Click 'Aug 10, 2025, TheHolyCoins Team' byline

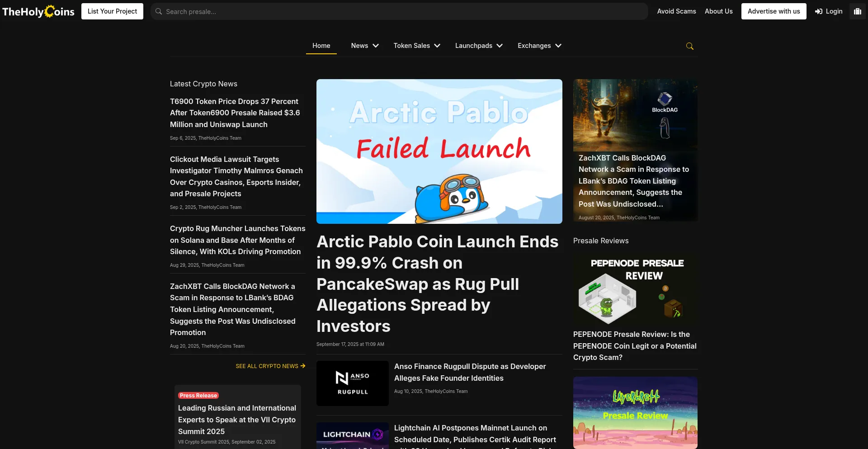[x=431, y=392]
